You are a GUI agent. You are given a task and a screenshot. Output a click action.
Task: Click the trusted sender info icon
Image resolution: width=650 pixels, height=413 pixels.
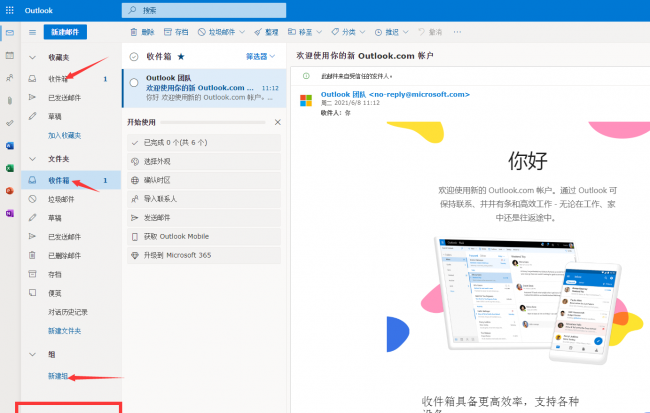(306, 76)
